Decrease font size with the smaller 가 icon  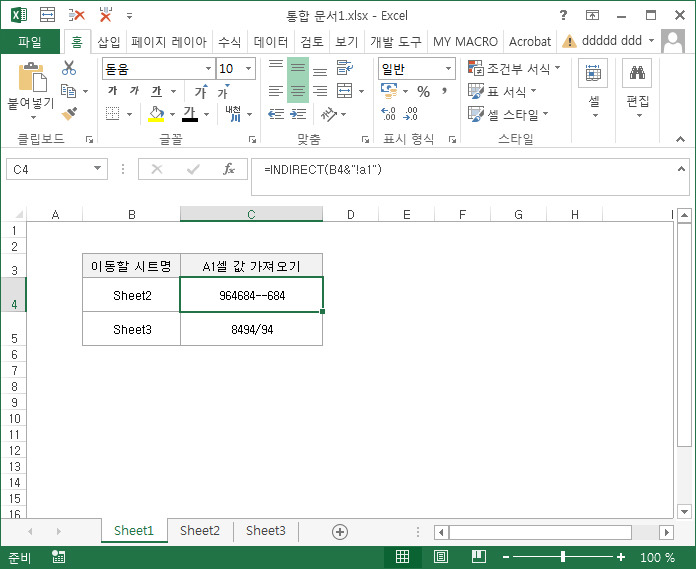point(223,91)
